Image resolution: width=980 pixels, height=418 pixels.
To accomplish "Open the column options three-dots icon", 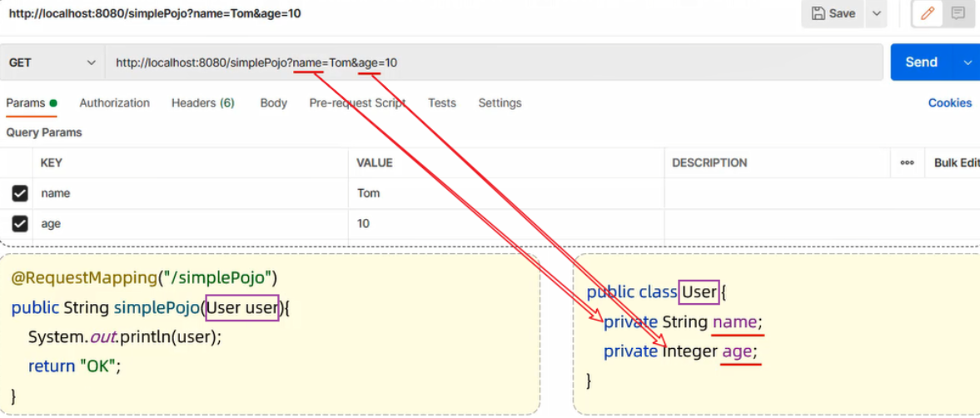I will pyautogui.click(x=907, y=162).
